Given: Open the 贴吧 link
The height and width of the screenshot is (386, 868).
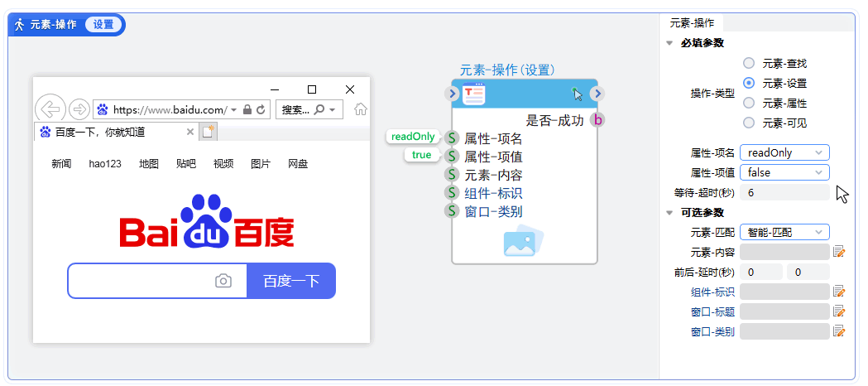Looking at the screenshot, I should tap(186, 164).
